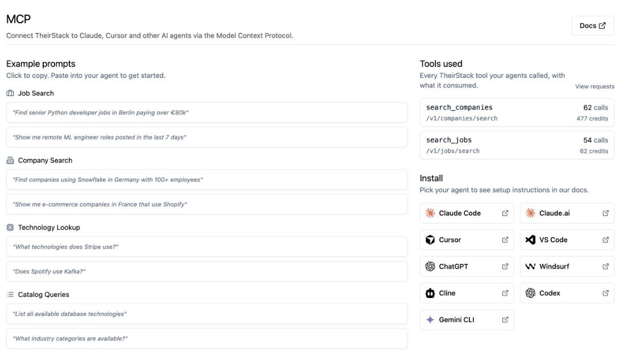Click the Codex knot logo

point(530,293)
